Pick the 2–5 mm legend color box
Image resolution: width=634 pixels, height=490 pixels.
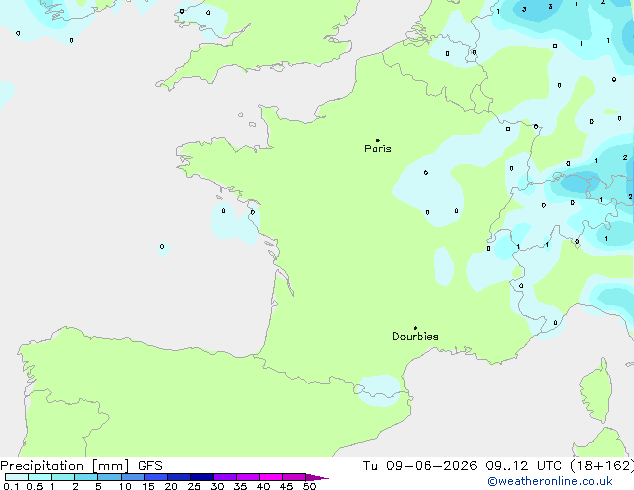pos(86,477)
